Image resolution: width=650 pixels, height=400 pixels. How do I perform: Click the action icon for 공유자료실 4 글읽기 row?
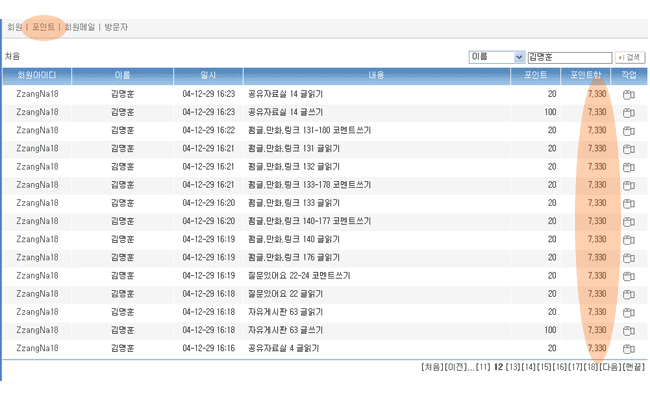point(629,349)
